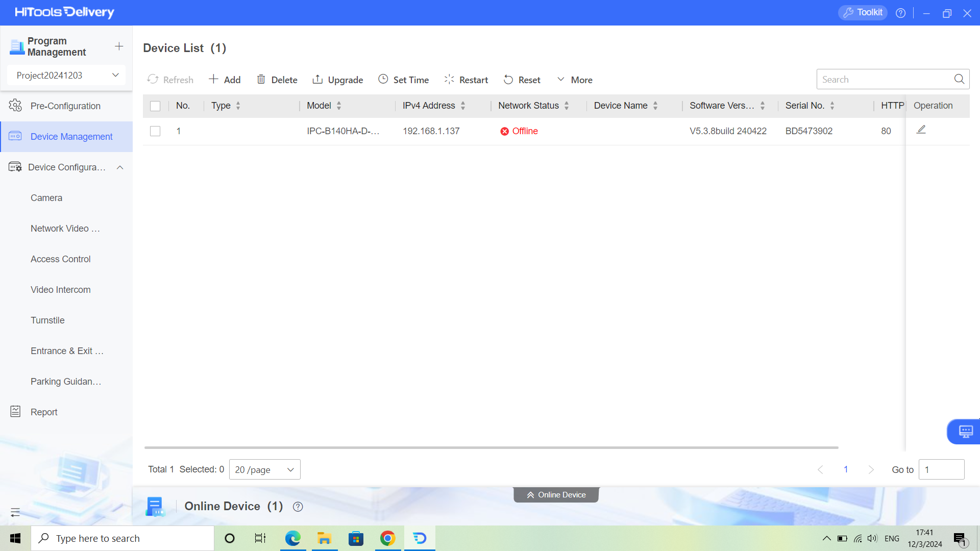Select the checkbox for device row 1
This screenshot has width=980, height=551.
point(155,131)
